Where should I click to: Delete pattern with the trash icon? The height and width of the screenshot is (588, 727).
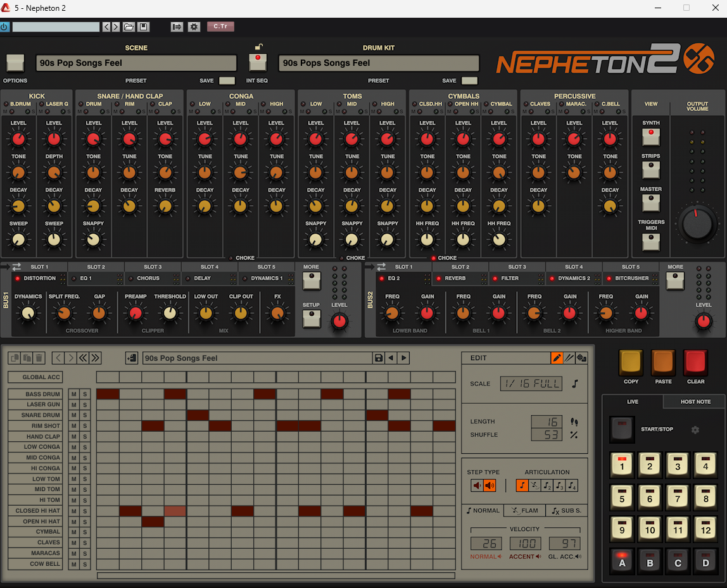[x=39, y=358]
